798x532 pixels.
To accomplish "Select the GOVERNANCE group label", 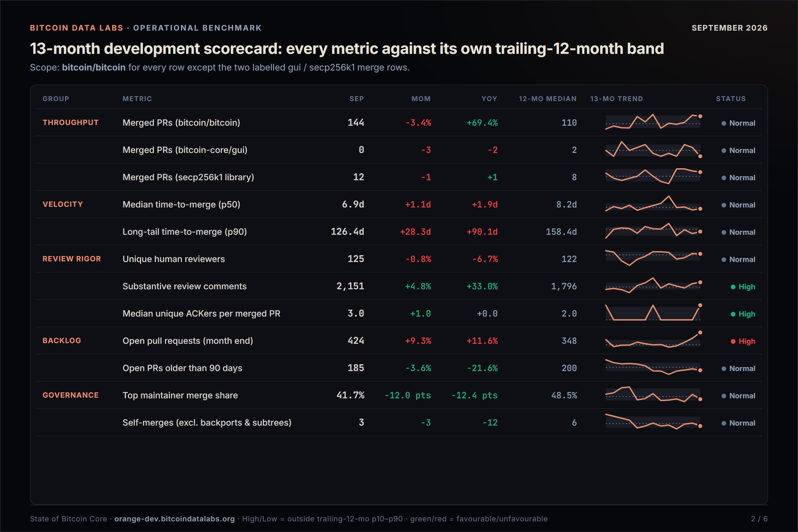I will coord(70,395).
